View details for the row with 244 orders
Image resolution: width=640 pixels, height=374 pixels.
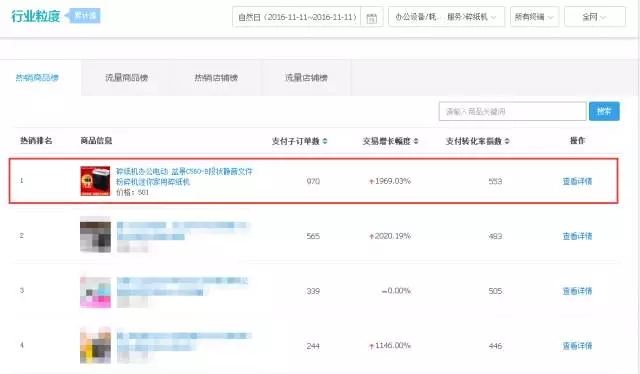pyautogui.click(x=577, y=346)
